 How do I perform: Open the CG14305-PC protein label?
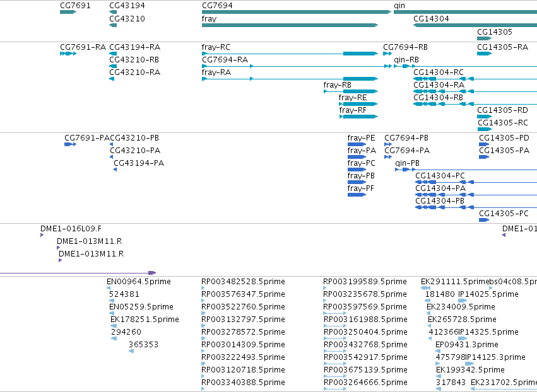tap(504, 214)
